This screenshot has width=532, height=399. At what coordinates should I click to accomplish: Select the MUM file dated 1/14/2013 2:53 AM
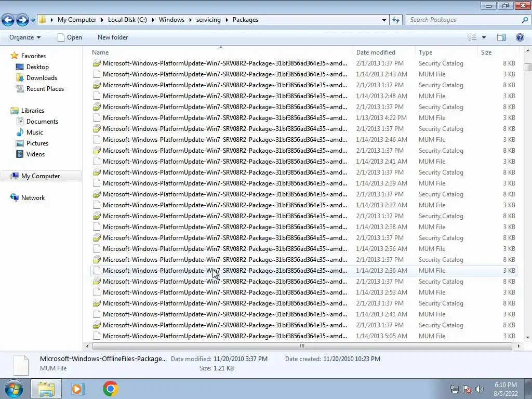(x=303, y=292)
